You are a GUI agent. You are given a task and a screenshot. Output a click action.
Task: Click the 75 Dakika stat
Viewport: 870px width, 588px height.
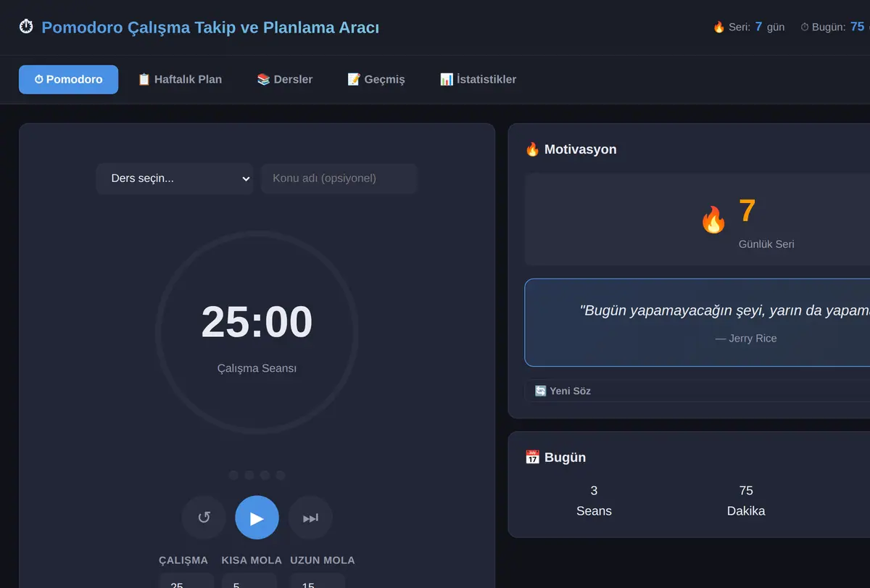(x=746, y=500)
